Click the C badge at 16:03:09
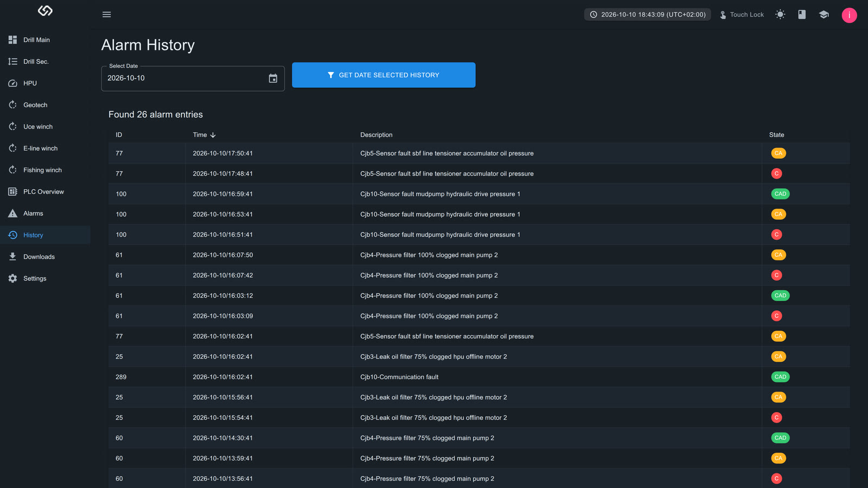Image resolution: width=868 pixels, height=488 pixels. click(x=776, y=316)
